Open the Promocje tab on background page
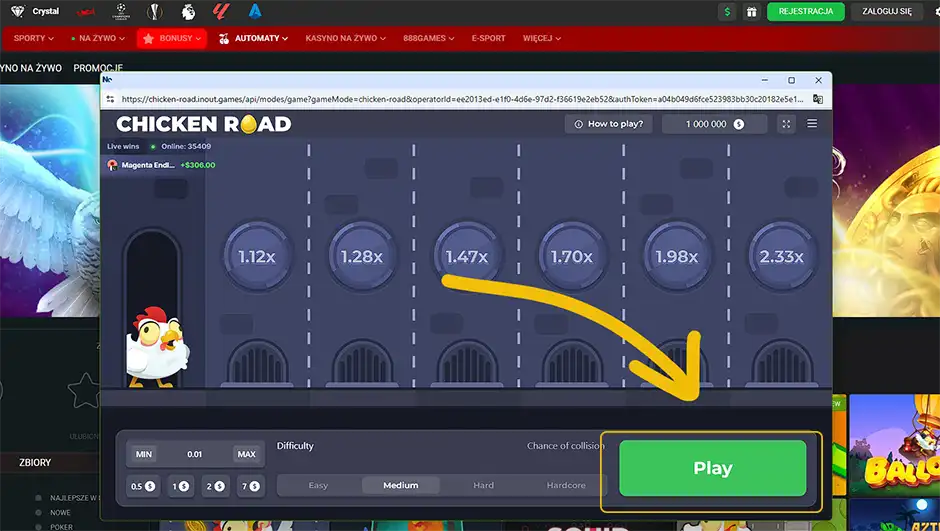Viewport: 940px width, 531px height. [x=98, y=68]
